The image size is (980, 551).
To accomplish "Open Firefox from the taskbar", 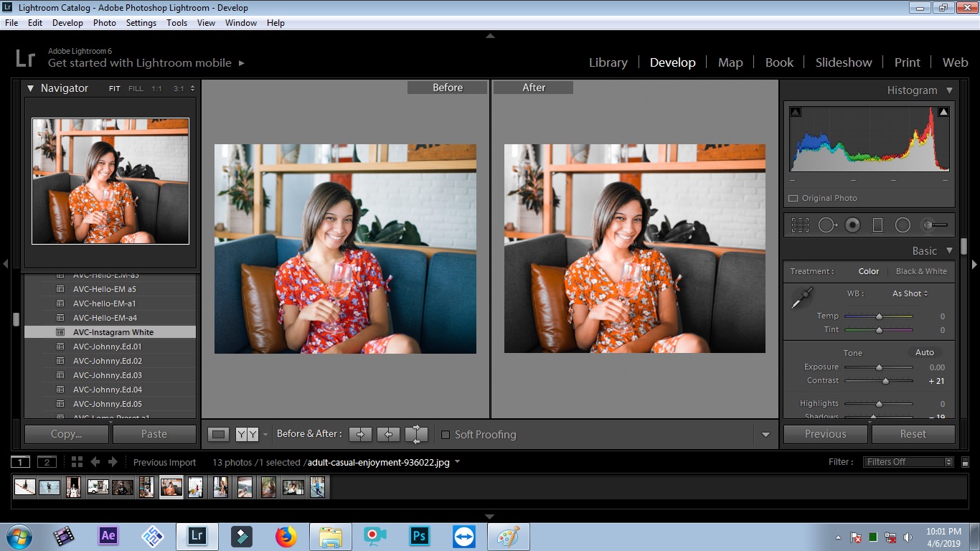I will click(286, 536).
